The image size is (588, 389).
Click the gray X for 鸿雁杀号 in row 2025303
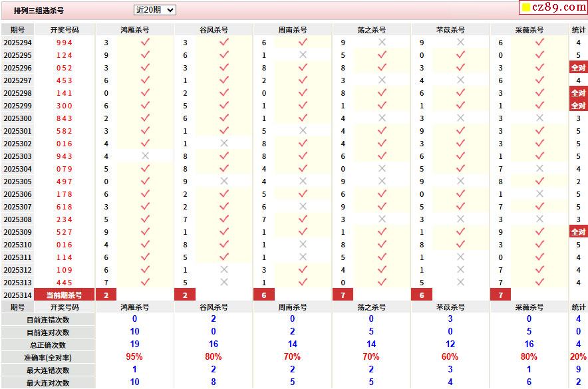(x=145, y=156)
